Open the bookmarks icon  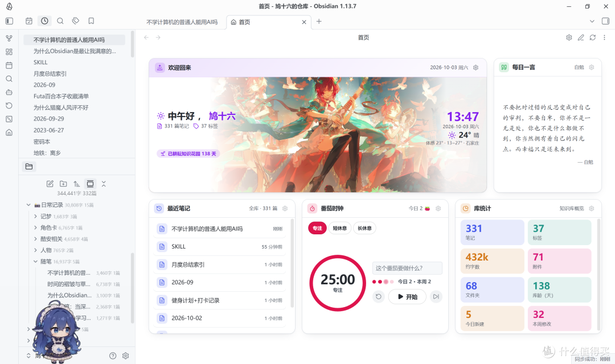(91, 21)
